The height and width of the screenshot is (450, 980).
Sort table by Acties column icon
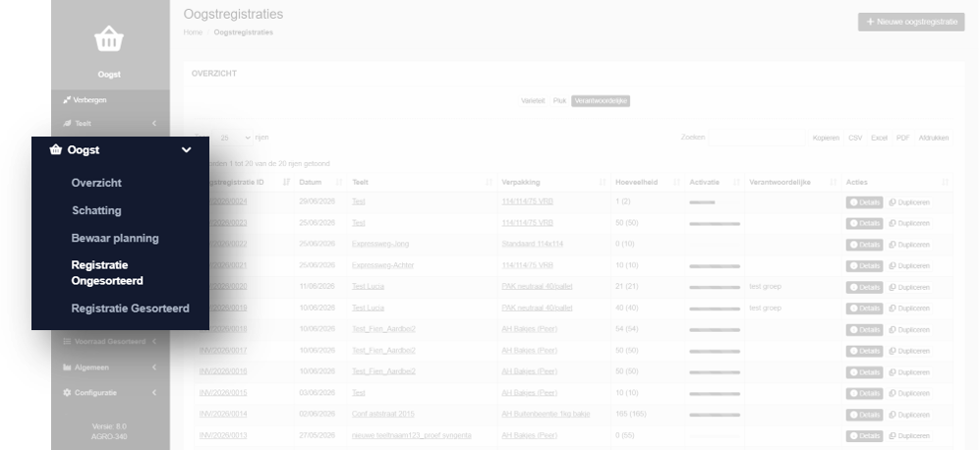[945, 182]
